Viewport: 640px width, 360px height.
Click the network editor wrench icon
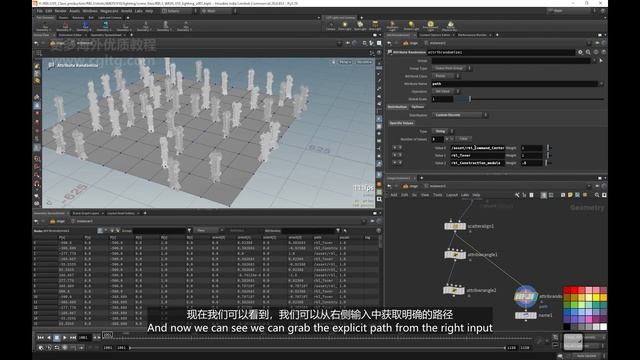click(517, 195)
